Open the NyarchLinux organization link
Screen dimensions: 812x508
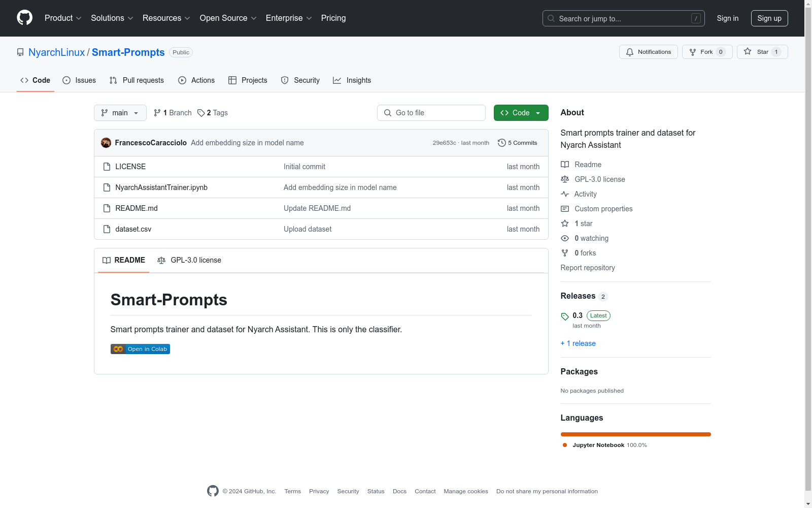pyautogui.click(x=57, y=52)
